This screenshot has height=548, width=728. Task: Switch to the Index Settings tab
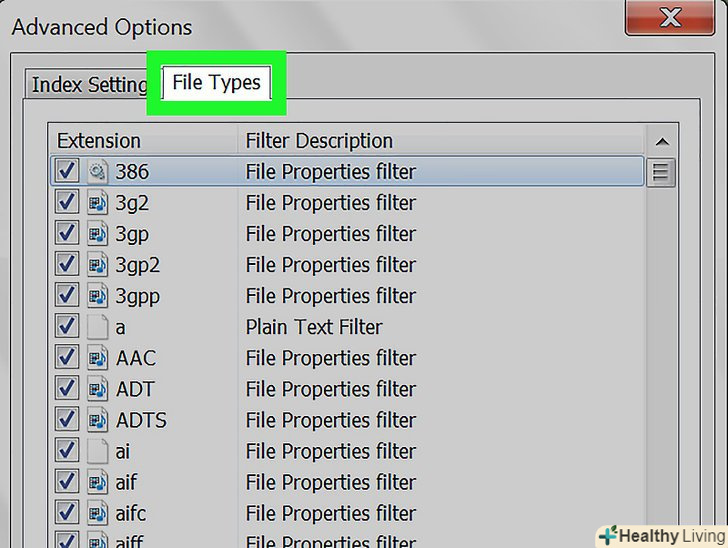(88, 84)
